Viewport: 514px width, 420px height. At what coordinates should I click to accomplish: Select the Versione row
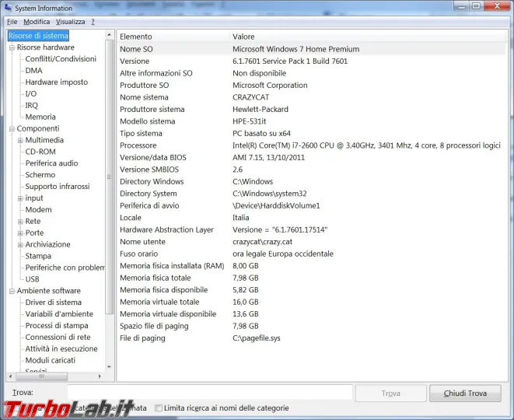click(311, 61)
